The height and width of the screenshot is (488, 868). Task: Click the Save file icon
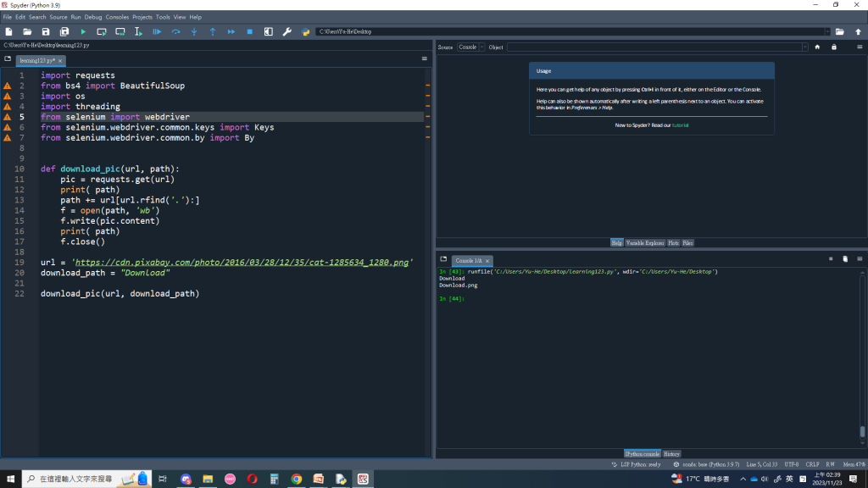[x=46, y=31]
